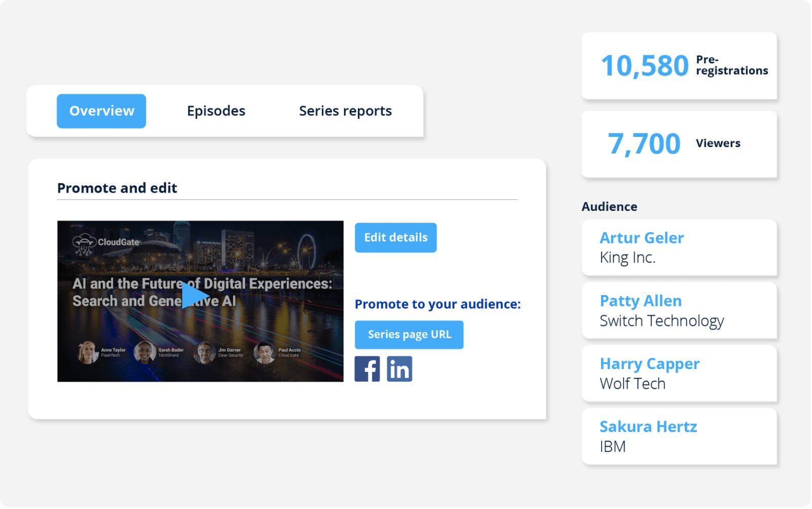Click 'Wolf Tech' company text
This screenshot has height=509, width=812.
point(634,384)
